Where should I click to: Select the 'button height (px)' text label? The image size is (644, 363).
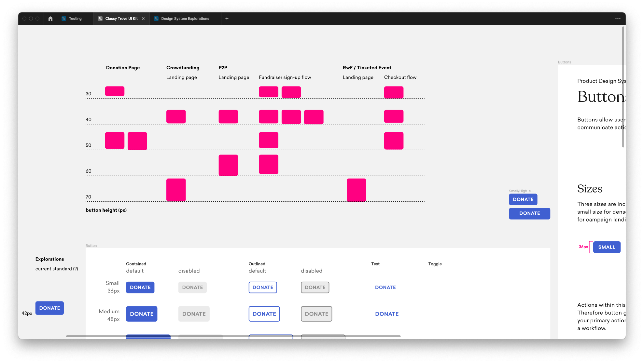(106, 210)
